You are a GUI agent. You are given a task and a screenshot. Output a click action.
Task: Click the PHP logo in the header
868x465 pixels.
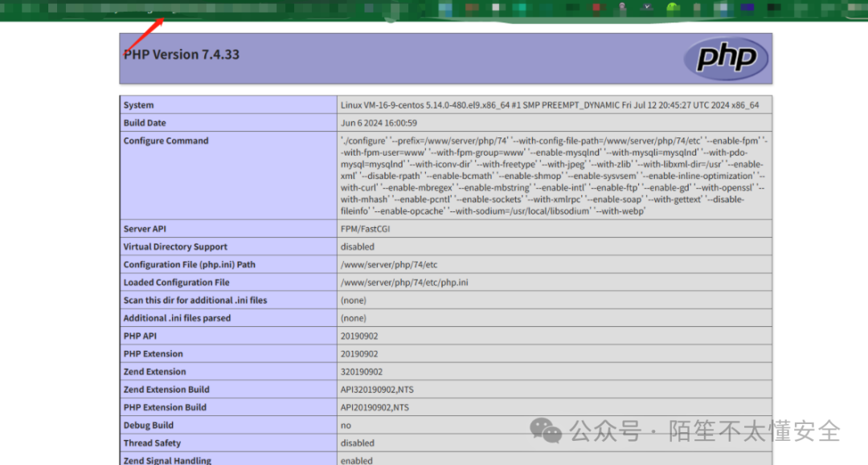point(726,58)
